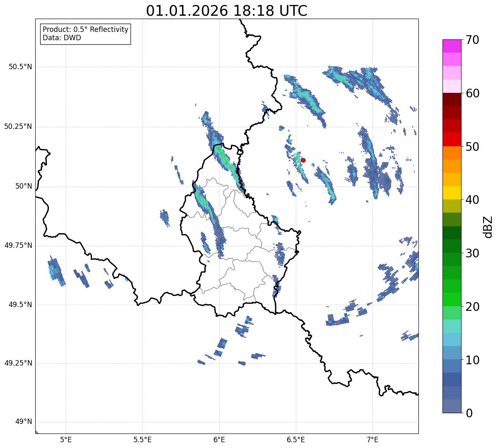Click the magenta 70 dBZ colorbar swatch
This screenshot has width=498, height=448.
452,46
